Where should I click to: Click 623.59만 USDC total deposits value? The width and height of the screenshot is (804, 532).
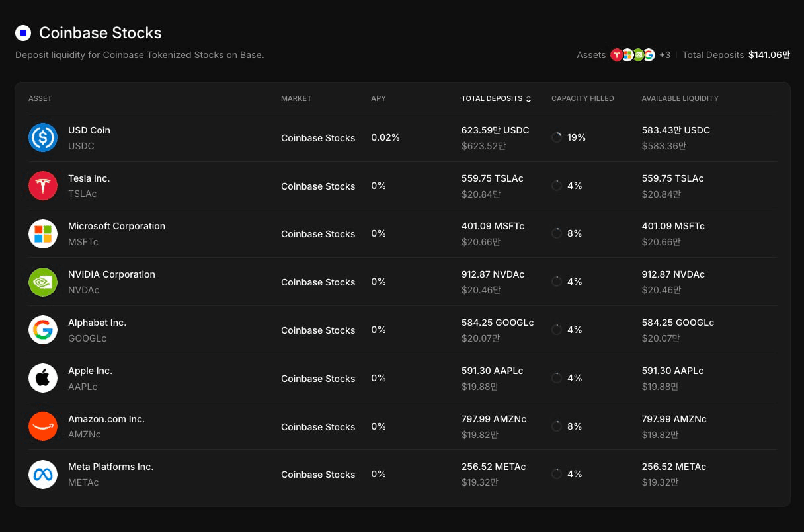tap(495, 130)
